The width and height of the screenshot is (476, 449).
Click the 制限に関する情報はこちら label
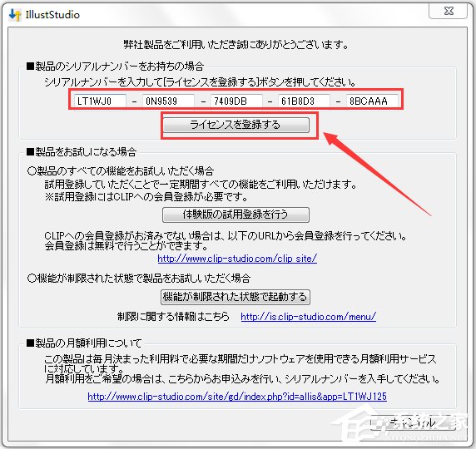[x=173, y=317]
